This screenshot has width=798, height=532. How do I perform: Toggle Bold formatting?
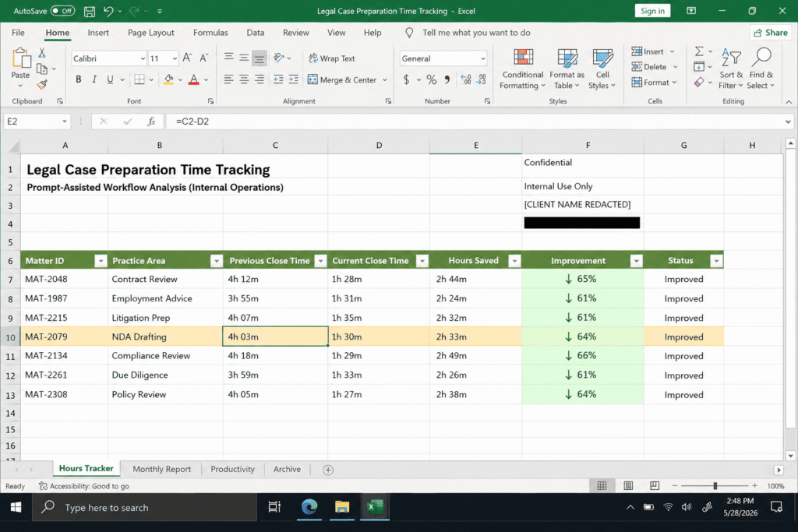(79, 79)
